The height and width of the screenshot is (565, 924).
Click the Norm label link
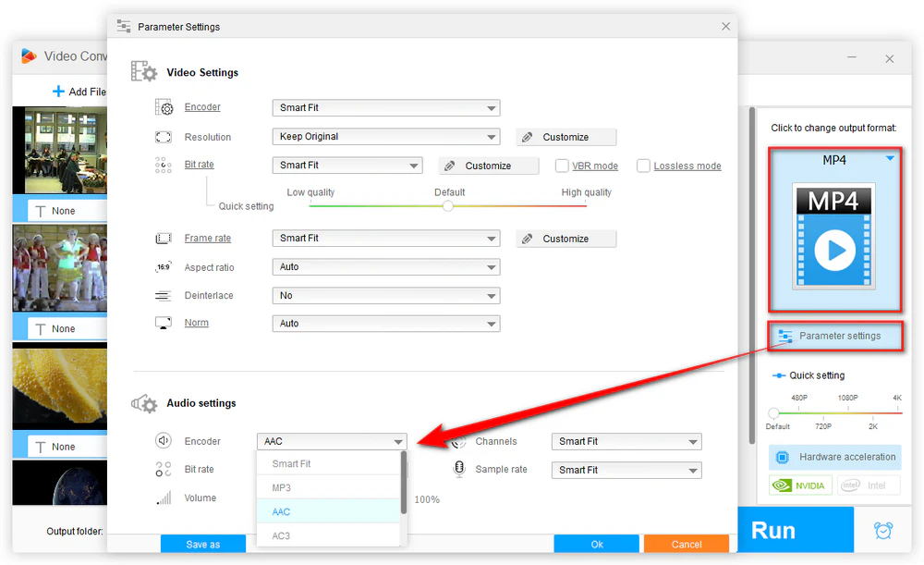tap(196, 322)
